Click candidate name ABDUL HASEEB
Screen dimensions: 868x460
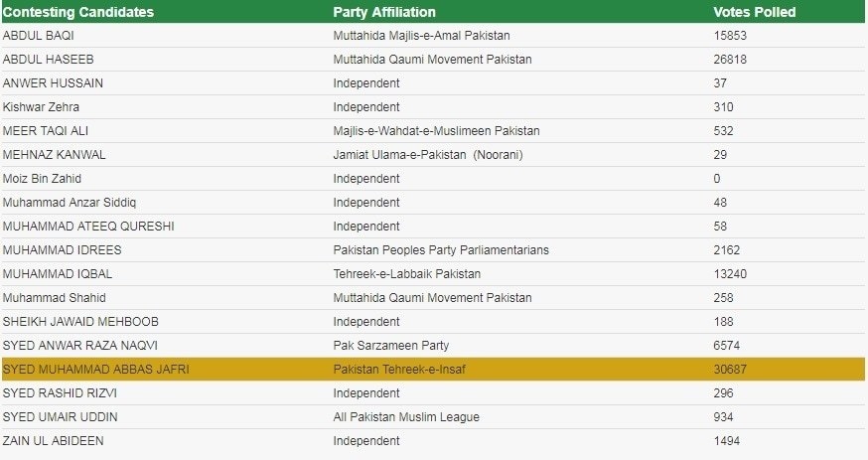point(48,60)
